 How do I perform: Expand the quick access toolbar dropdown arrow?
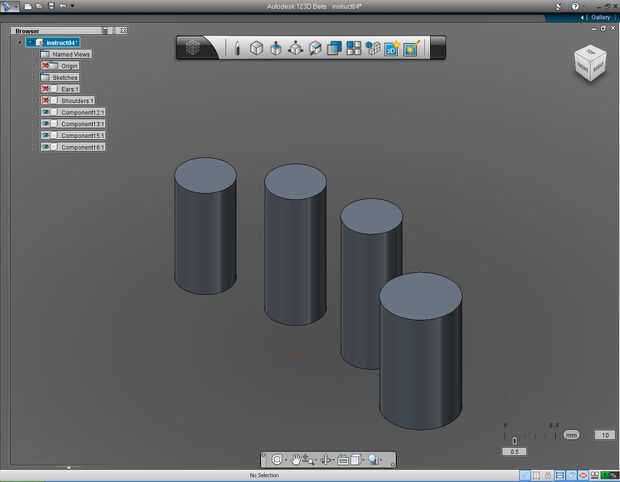click(x=73, y=6)
